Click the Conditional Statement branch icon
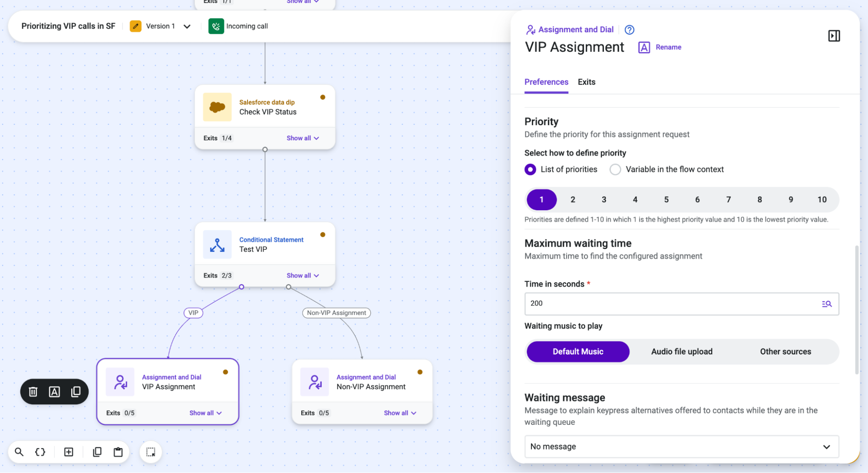The width and height of the screenshot is (868, 473). pos(217,245)
